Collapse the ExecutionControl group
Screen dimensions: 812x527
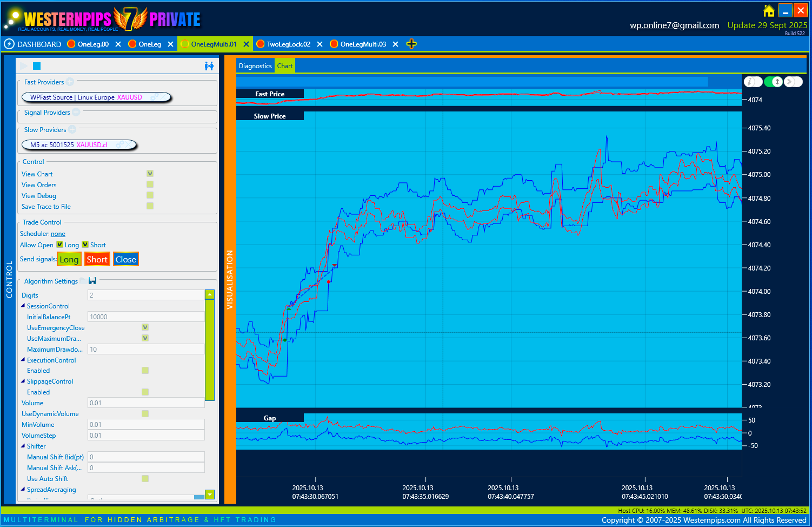click(23, 360)
